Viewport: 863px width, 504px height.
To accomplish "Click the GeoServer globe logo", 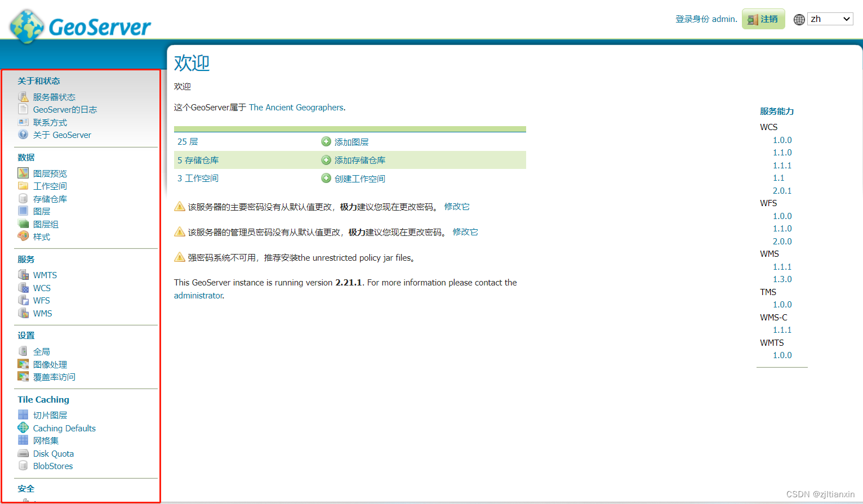I will tap(26, 26).
